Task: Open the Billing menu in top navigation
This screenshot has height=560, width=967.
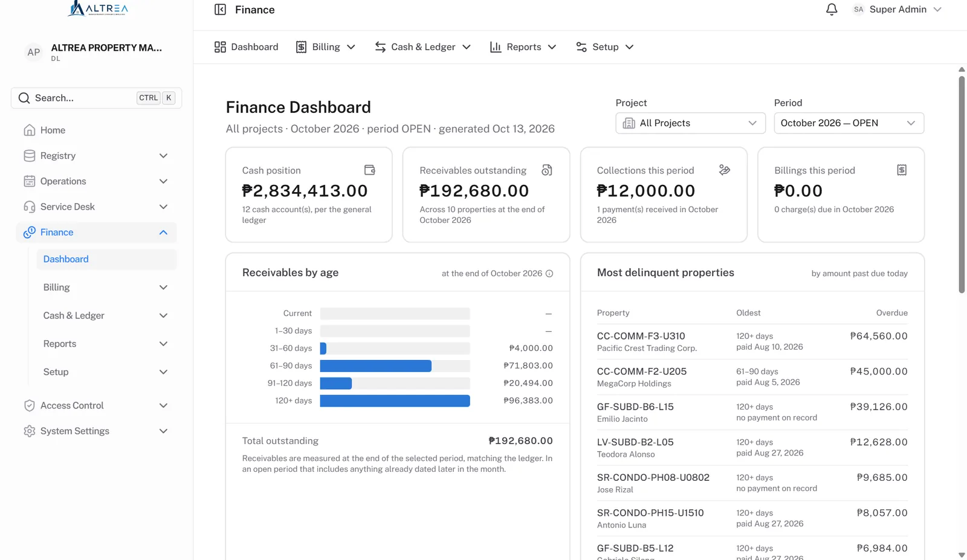Action: tap(325, 47)
